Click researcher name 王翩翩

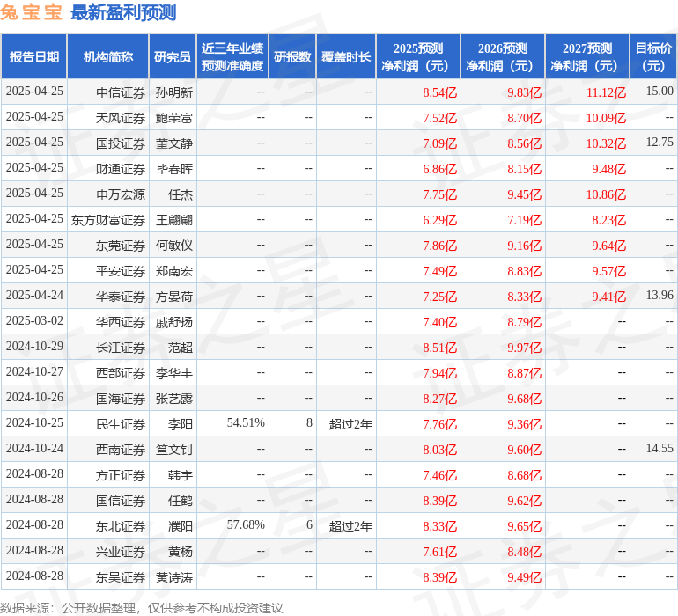click(173, 220)
